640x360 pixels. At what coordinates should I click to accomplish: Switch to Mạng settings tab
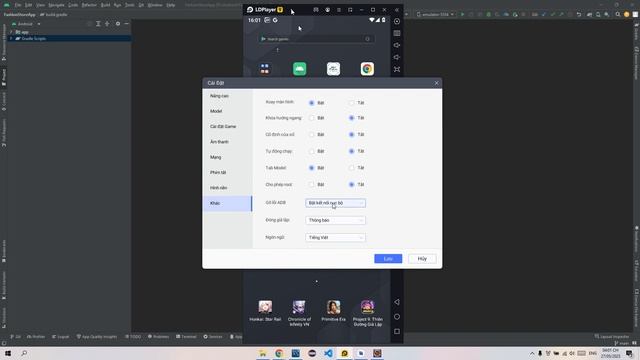point(227,157)
